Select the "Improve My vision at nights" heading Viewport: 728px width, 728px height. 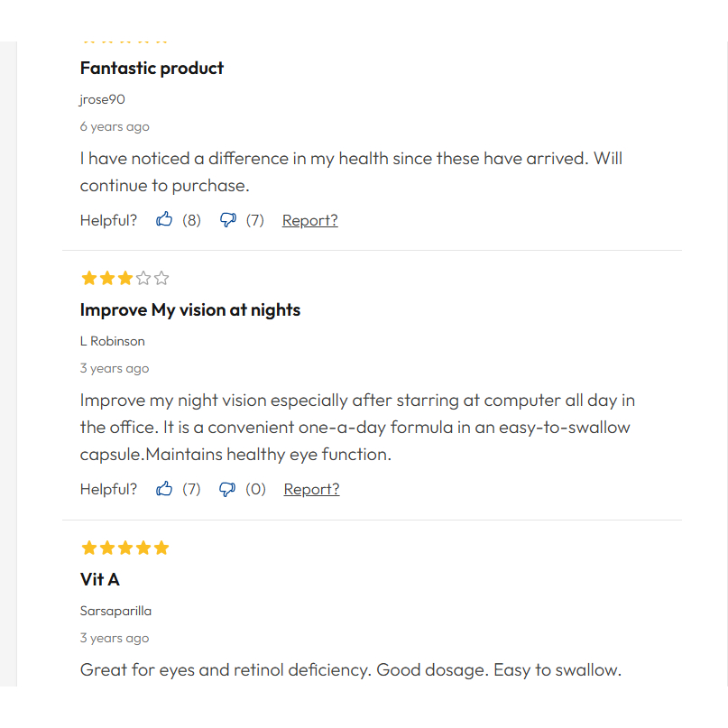189,309
